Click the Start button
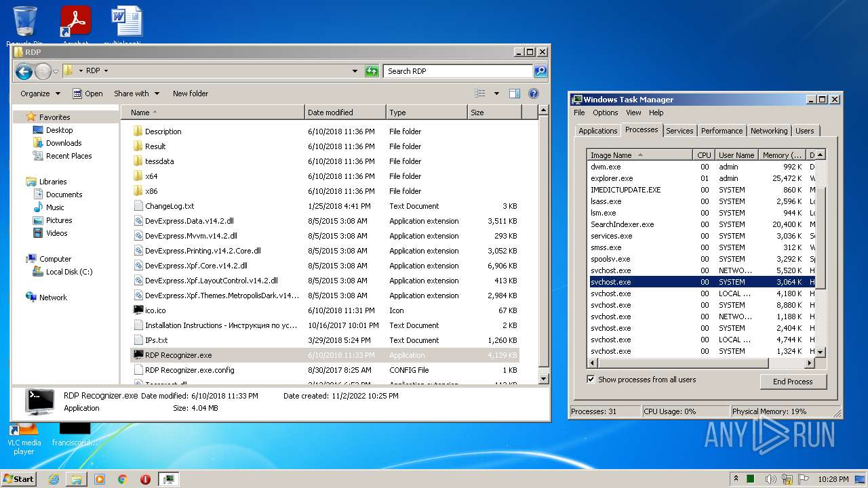The width and height of the screenshot is (868, 488). pyautogui.click(x=18, y=479)
